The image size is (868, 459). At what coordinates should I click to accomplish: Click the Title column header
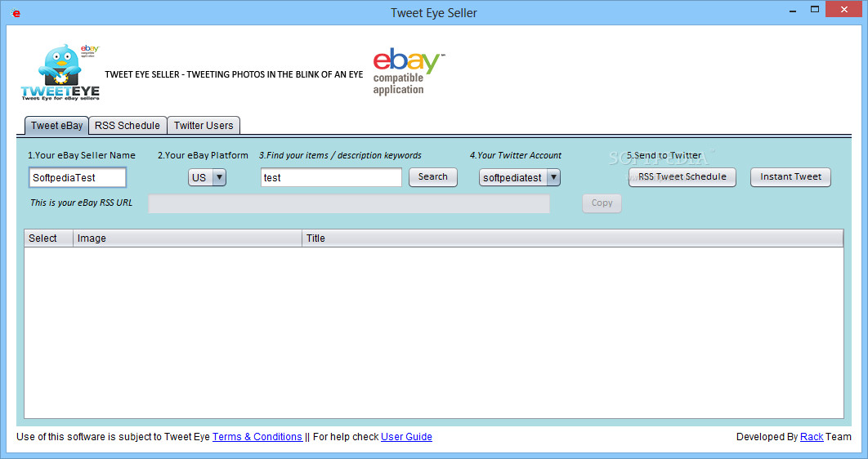tap(572, 238)
